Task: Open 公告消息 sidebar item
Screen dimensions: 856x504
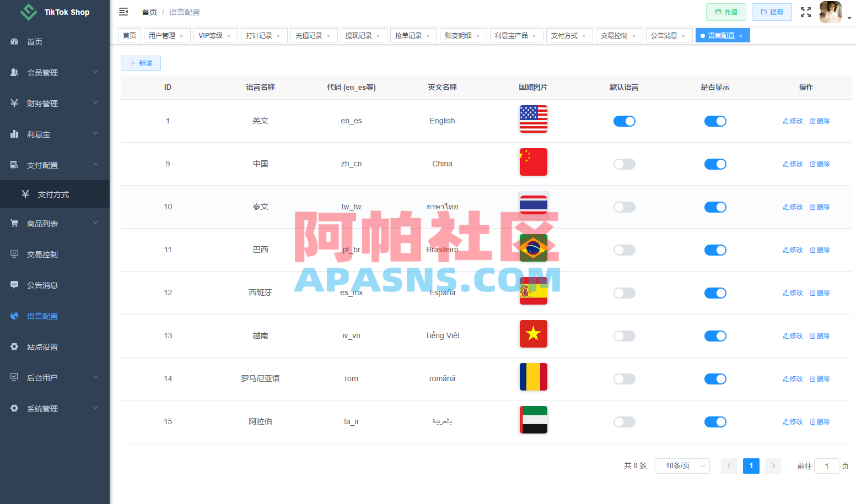Action: [x=55, y=285]
